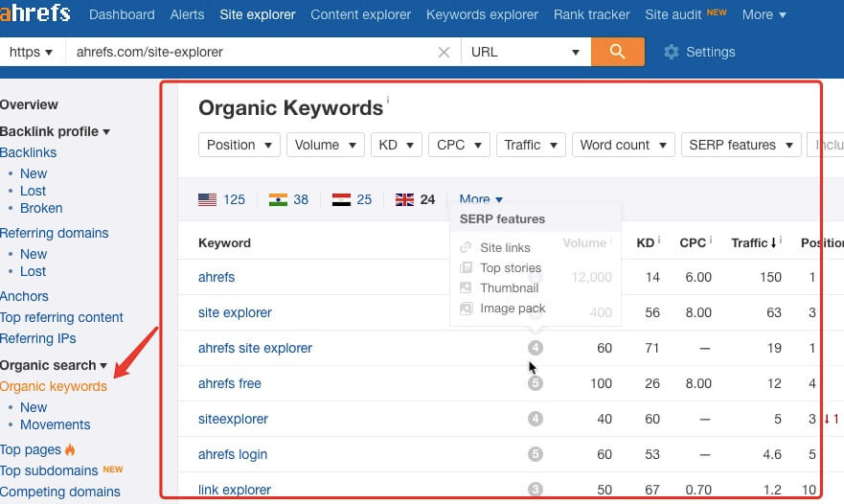Click the Thumbnail icon in SERP popup
The image size is (844, 504).
coord(466,287)
